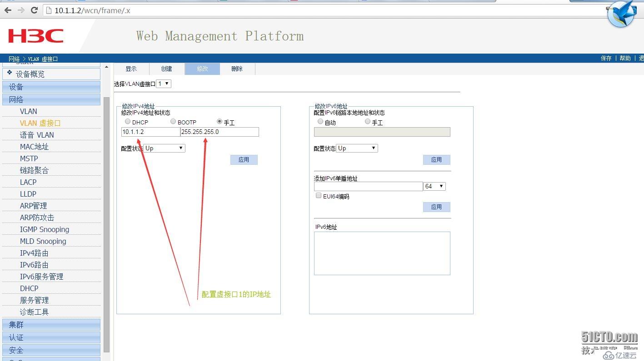Screen dimensions: 644x361
Task: Click the subnet mask field 255.255.255.0
Action: coord(220,132)
